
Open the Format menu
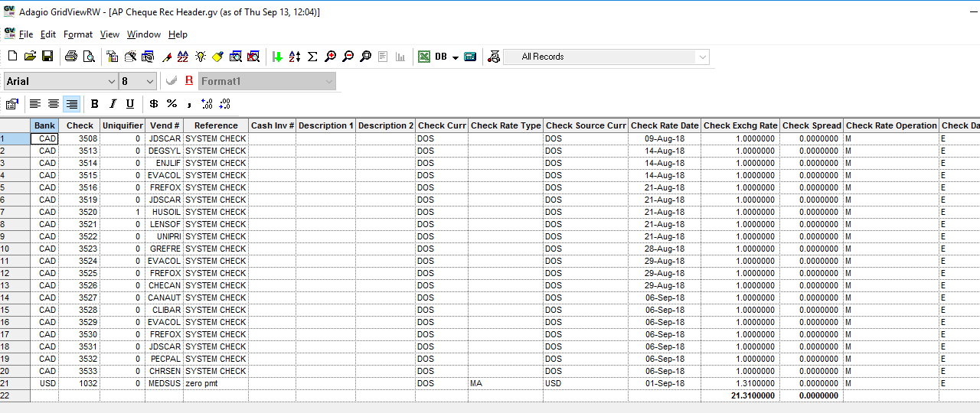78,34
